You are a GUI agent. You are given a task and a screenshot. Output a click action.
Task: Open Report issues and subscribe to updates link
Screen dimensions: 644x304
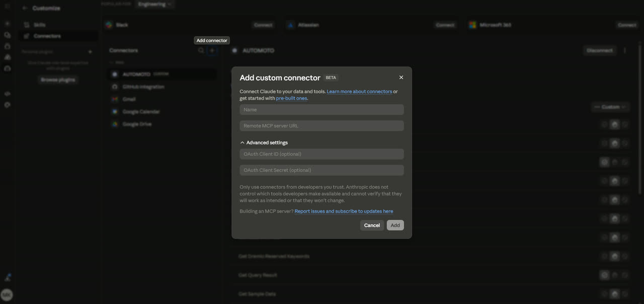click(344, 211)
